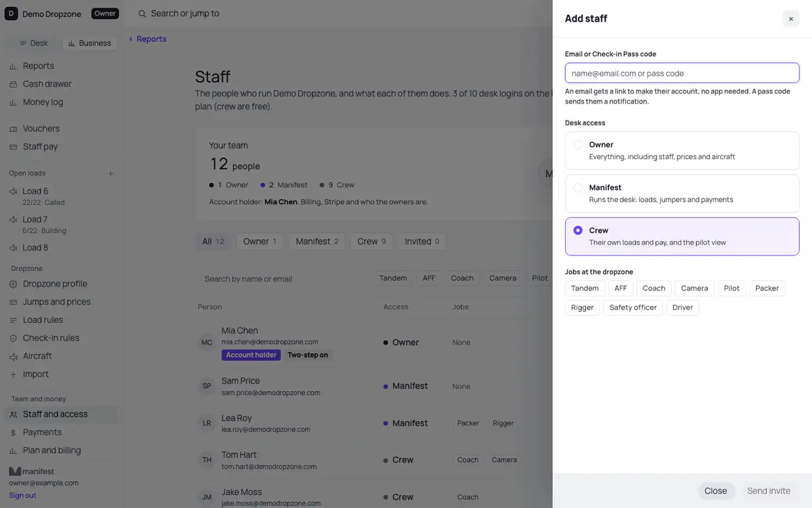Click the Access column header
This screenshot has width=812, height=508.
pos(396,307)
